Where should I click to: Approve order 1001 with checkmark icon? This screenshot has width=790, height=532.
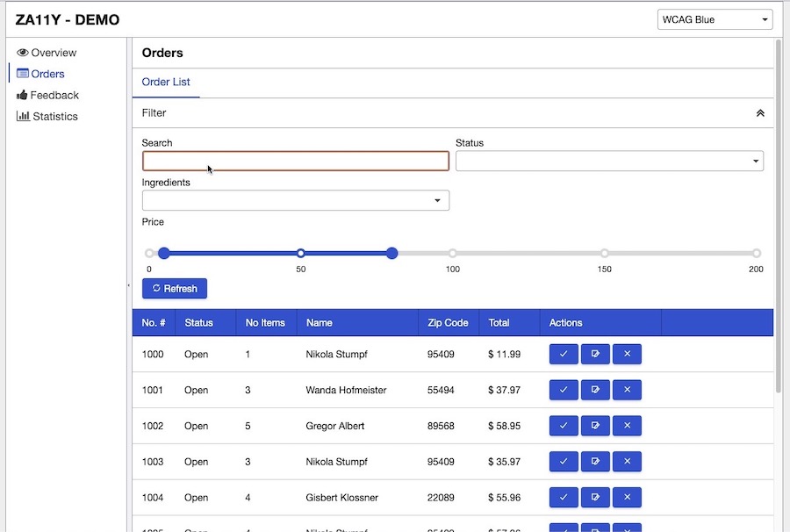(564, 390)
